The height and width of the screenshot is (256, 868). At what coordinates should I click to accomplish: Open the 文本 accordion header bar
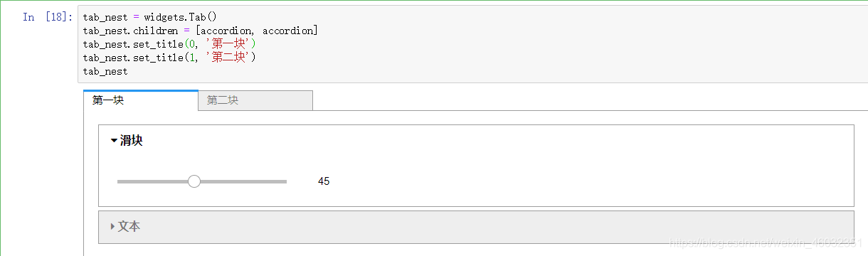(x=475, y=227)
